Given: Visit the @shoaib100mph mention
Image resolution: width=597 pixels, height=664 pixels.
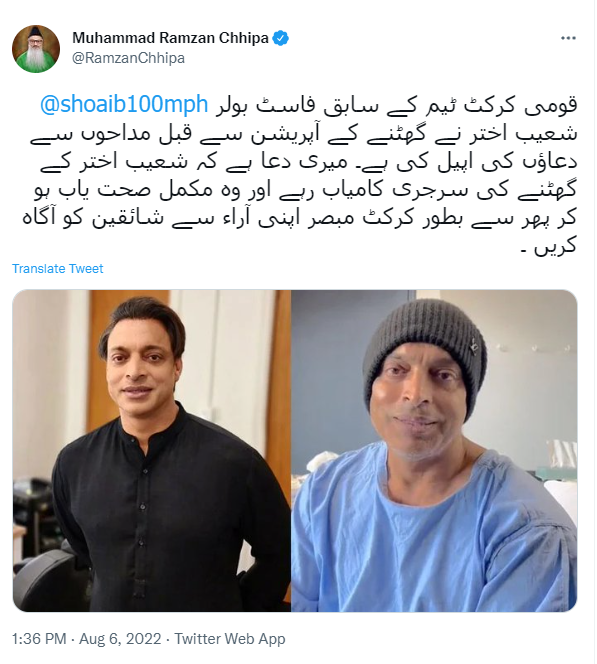Looking at the screenshot, I should coord(124,104).
